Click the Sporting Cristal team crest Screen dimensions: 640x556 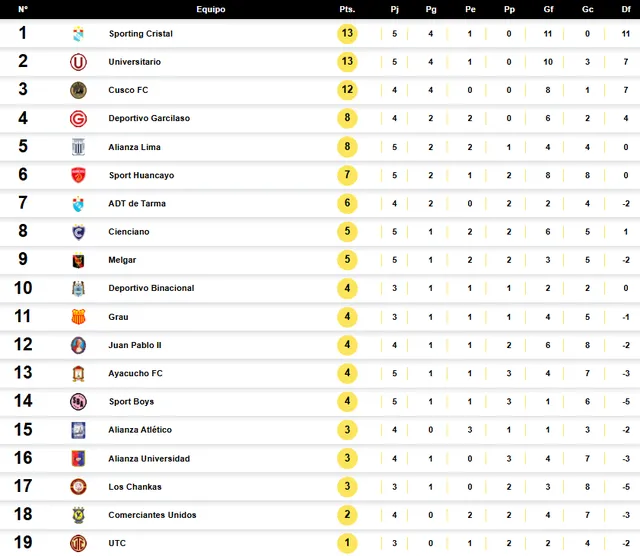click(78, 34)
